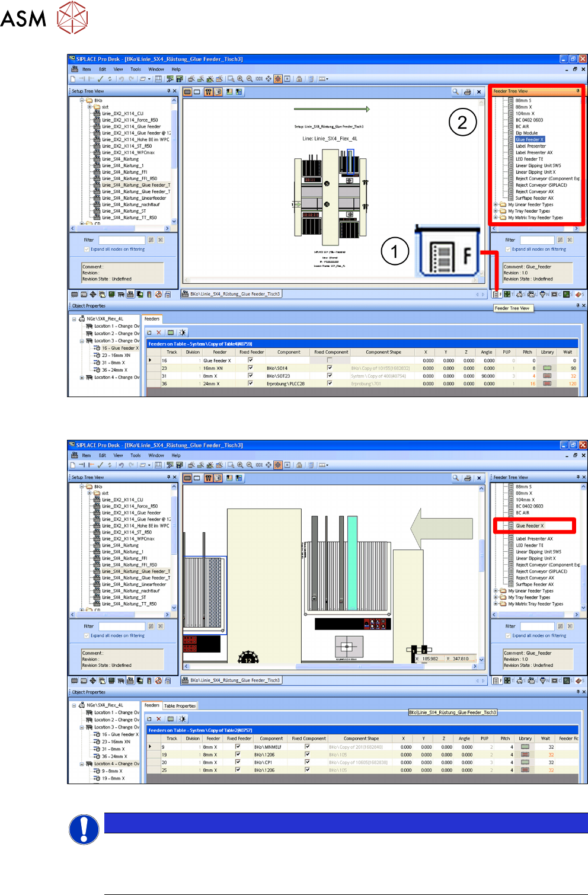Click new-row icon in lower Feeders toolbar
Screen dimensions: 588x895
tap(149, 719)
